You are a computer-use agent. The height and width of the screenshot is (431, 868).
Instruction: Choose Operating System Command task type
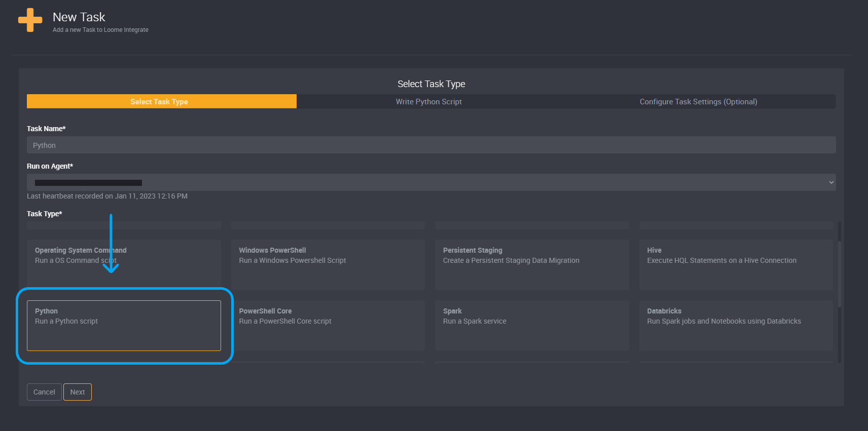point(124,265)
